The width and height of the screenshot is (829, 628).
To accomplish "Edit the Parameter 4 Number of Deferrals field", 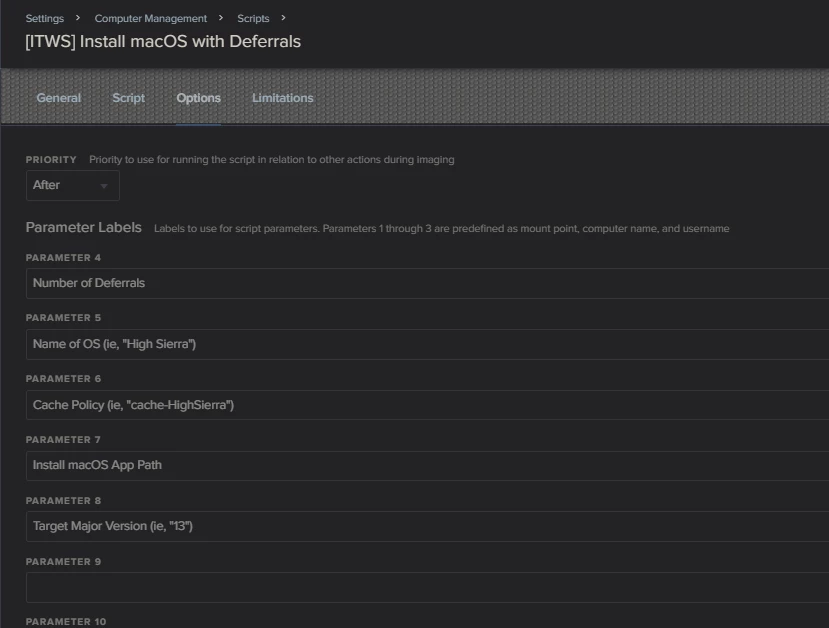I will [x=427, y=283].
